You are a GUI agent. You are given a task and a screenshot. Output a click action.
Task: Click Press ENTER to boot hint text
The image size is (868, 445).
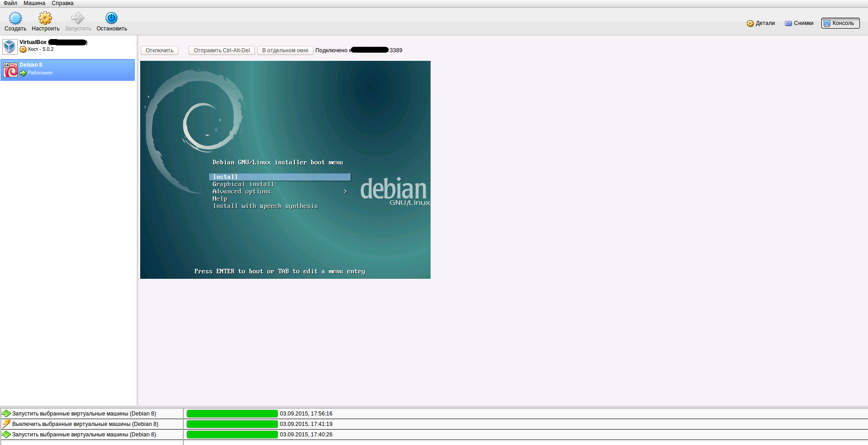[x=280, y=272]
